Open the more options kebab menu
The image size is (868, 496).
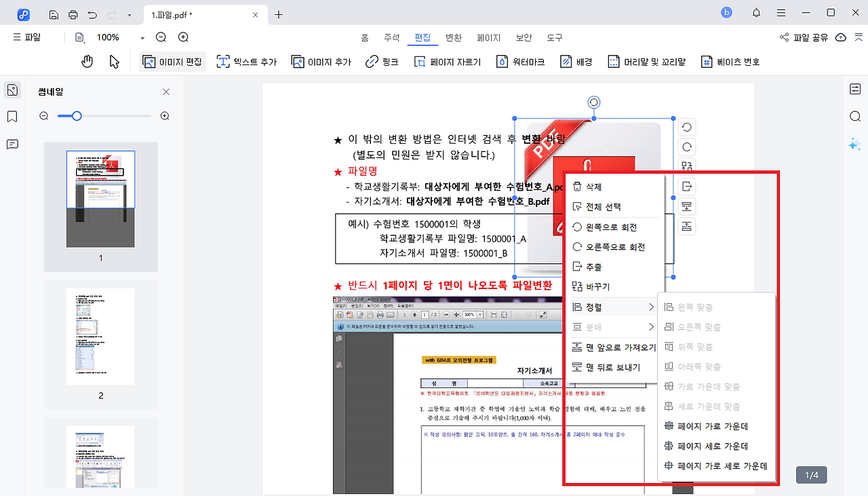(782, 13)
